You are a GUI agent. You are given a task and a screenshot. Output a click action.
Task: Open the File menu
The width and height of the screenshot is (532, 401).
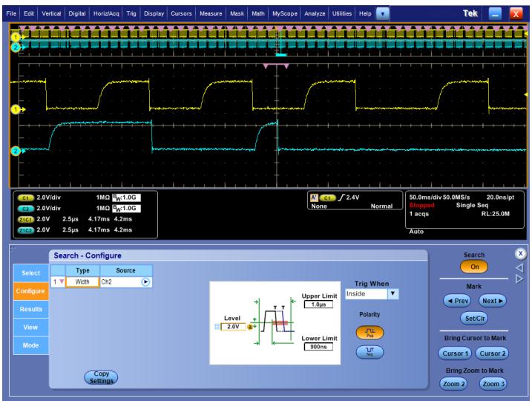(11, 13)
